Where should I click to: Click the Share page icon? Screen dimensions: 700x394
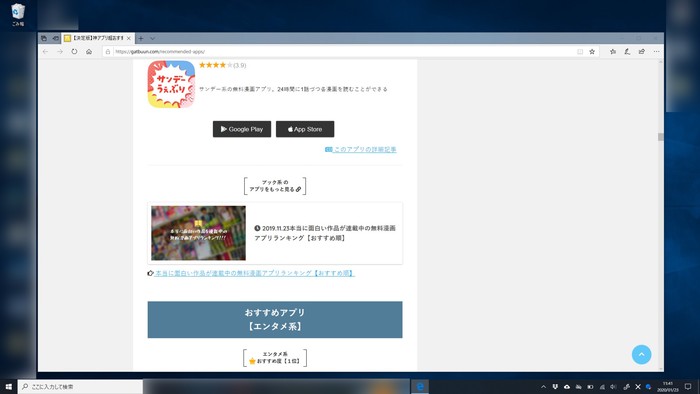(x=642, y=52)
